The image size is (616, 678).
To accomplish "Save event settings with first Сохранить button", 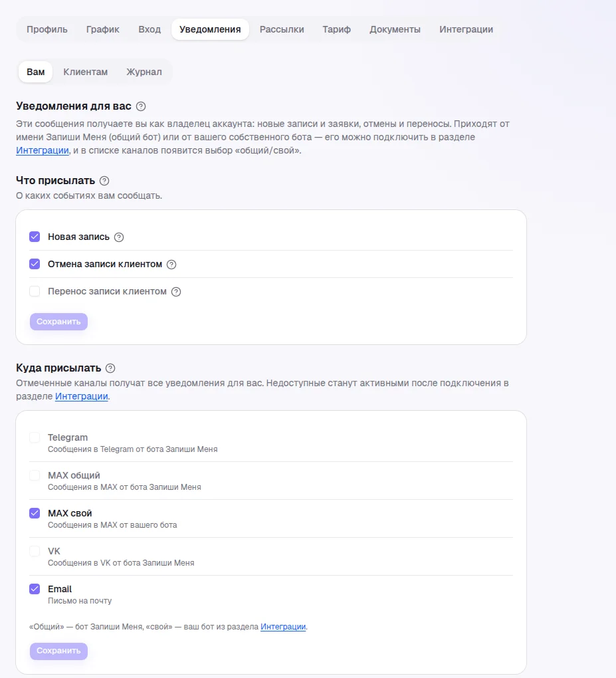I will click(58, 322).
